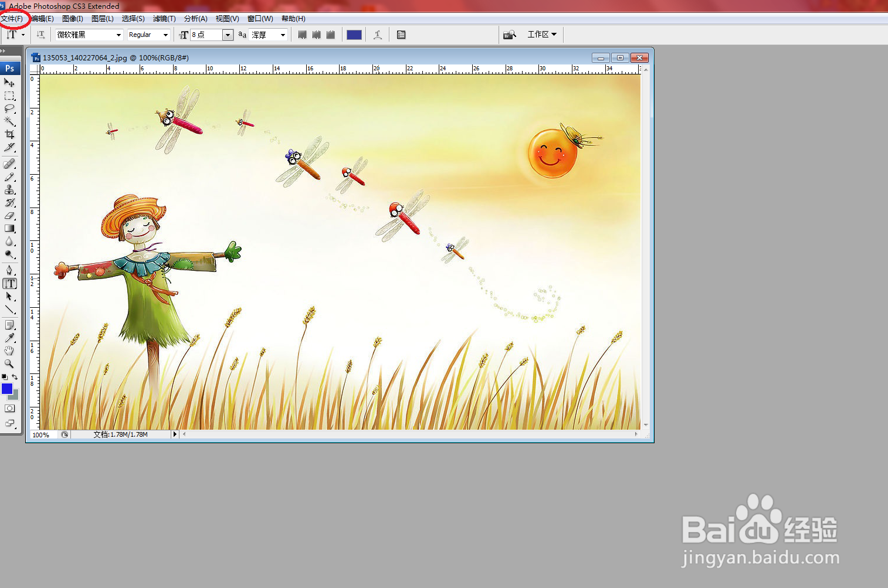Viewport: 888px width, 588px height.
Task: Select the Pen tool
Action: click(x=9, y=270)
